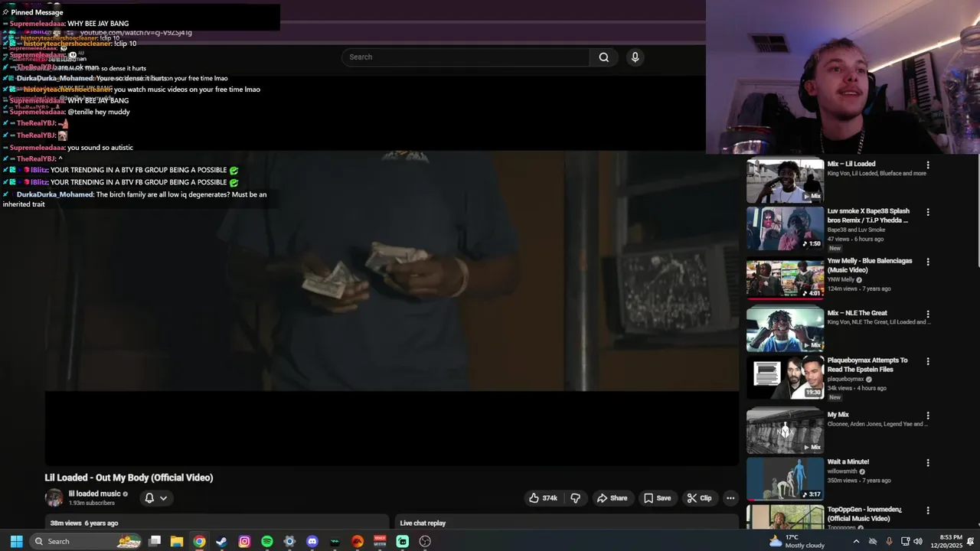Click lil loaded music channel avatar

(54, 498)
